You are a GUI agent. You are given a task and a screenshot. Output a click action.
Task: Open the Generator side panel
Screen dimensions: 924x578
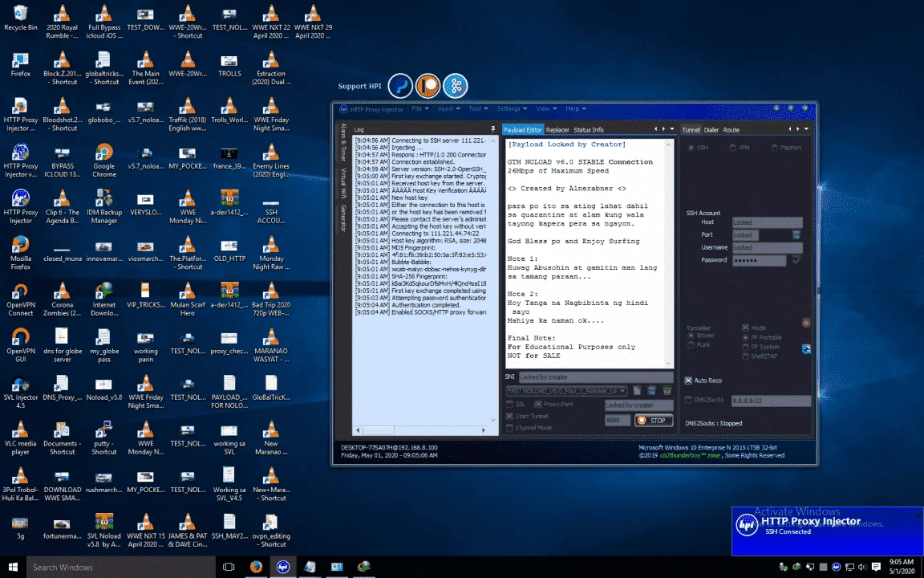coord(343,218)
